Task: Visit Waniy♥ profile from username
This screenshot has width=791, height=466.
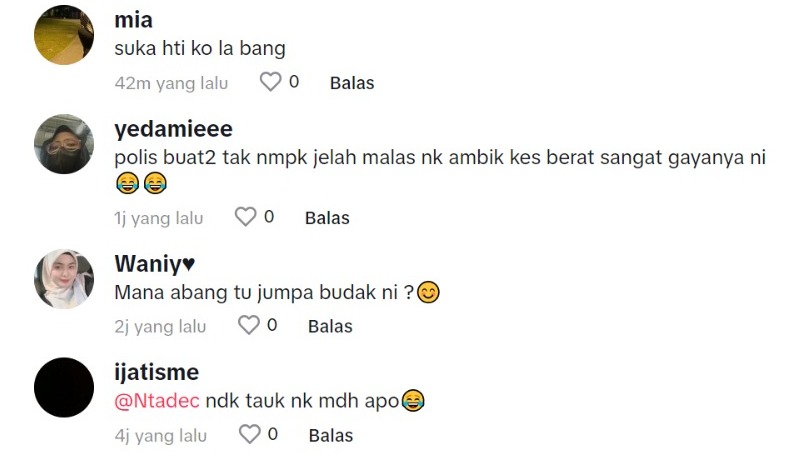Action: pyautogui.click(x=154, y=264)
